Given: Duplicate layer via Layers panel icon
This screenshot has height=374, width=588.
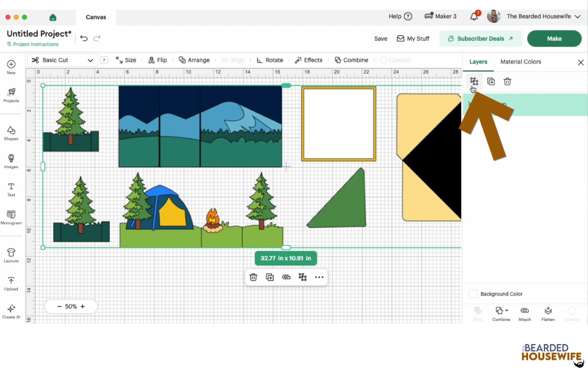Looking at the screenshot, I should [x=491, y=81].
